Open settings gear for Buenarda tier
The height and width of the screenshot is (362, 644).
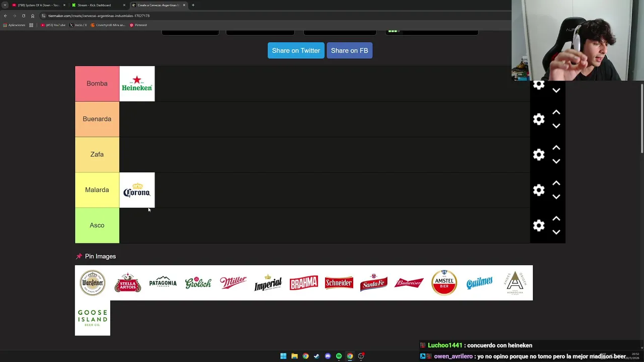click(x=539, y=119)
